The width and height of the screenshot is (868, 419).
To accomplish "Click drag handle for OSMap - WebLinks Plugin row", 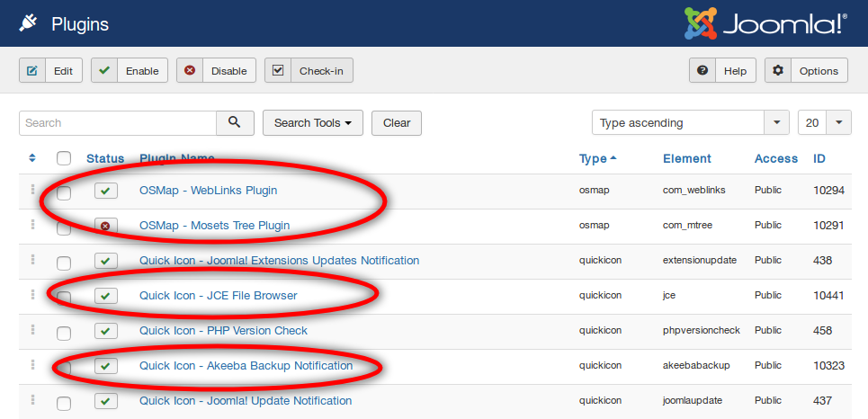I will tap(32, 190).
